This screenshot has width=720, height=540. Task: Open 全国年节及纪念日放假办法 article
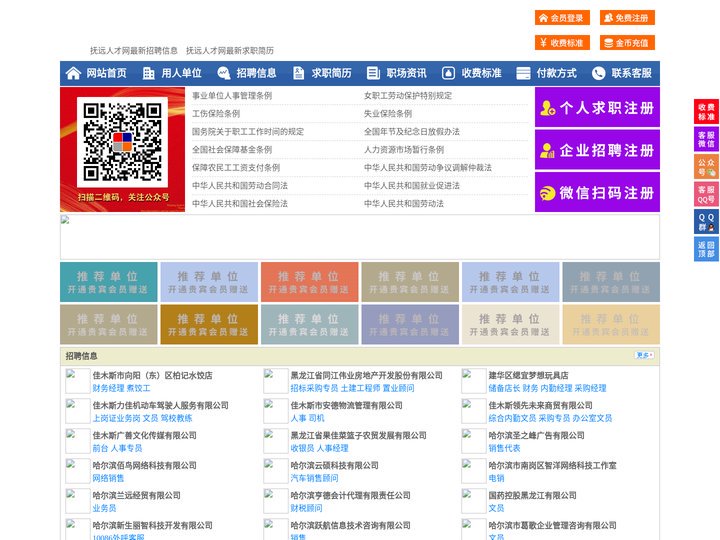click(412, 131)
